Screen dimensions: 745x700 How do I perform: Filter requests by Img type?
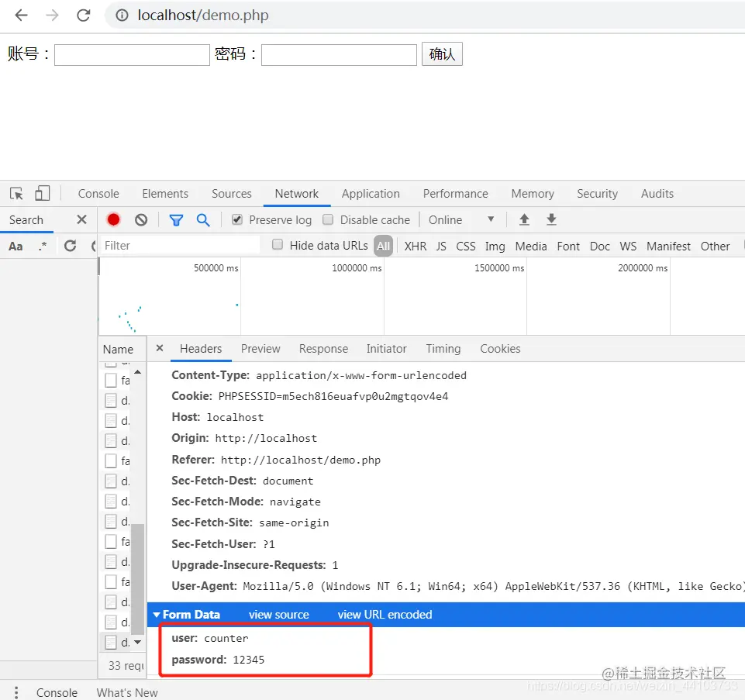495,247
